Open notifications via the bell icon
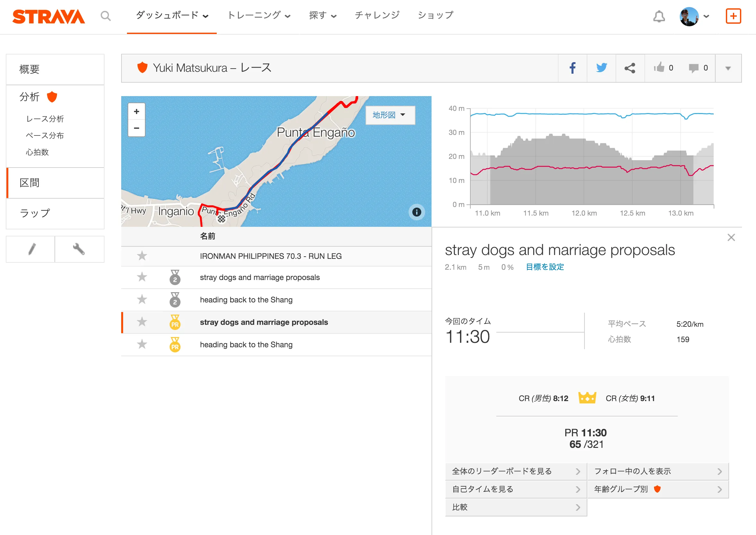The width and height of the screenshot is (756, 535). (659, 16)
